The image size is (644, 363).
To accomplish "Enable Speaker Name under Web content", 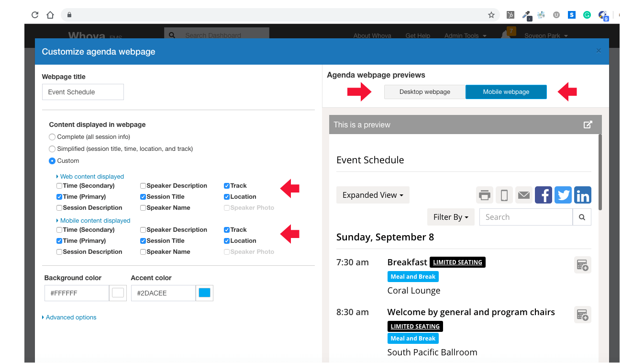I will (143, 208).
